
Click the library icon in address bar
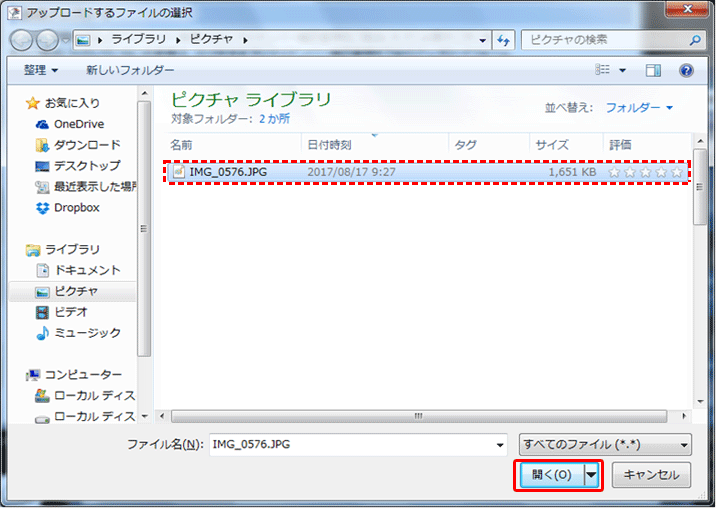pos(83,41)
